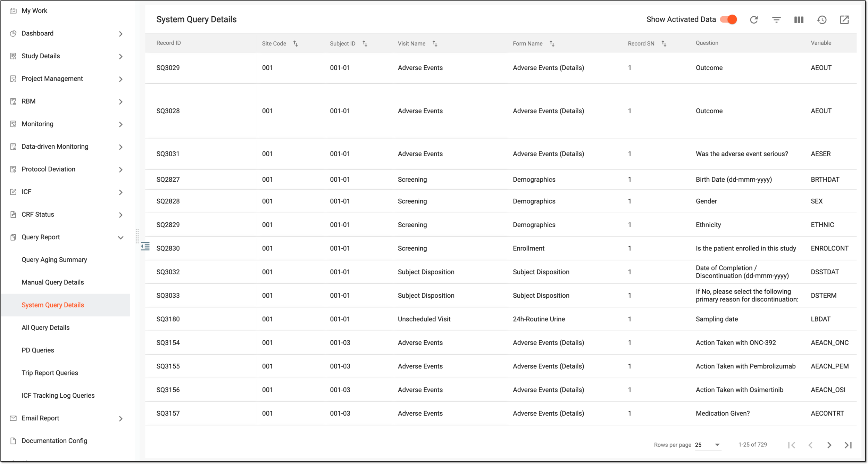Open PD Queries menu item
The height and width of the screenshot is (464, 868).
point(38,350)
